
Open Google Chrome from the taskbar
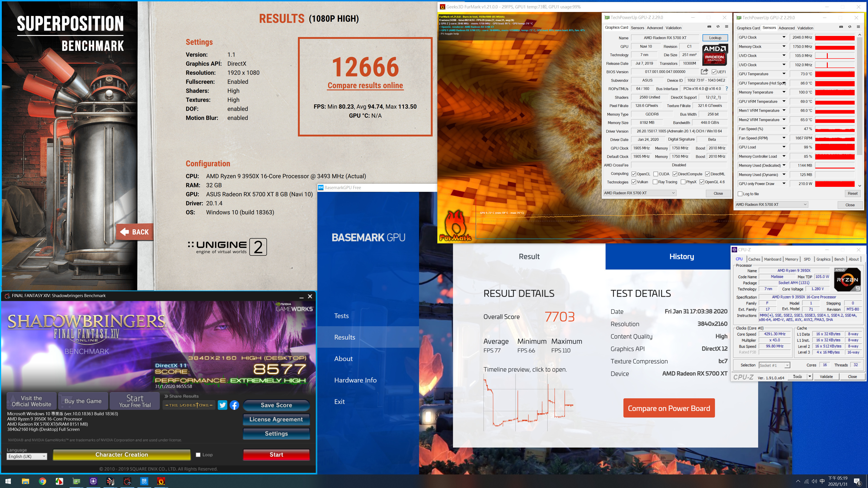click(x=42, y=481)
